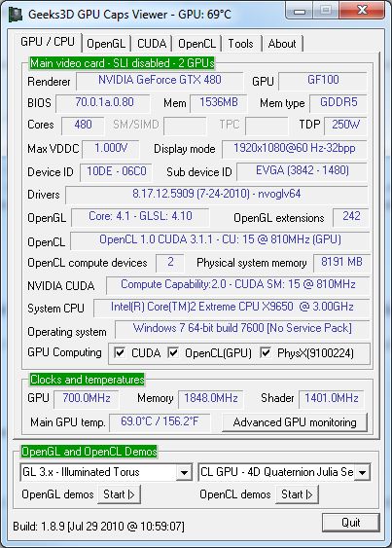Expand the CL GPU Quaternion Julia dropdown
The height and width of the screenshot is (548, 392).
tap(362, 472)
